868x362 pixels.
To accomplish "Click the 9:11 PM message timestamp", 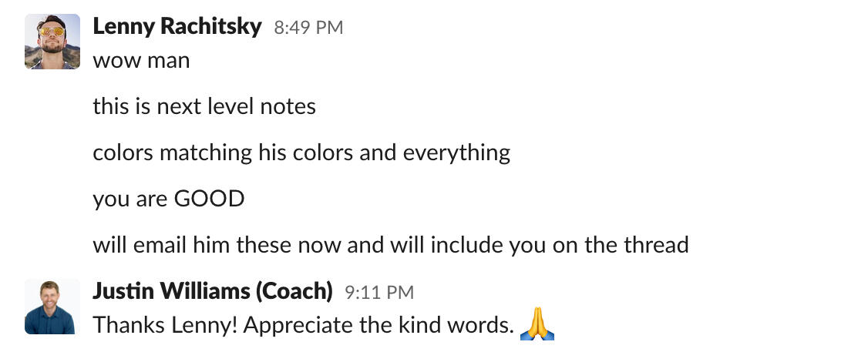I will [378, 292].
